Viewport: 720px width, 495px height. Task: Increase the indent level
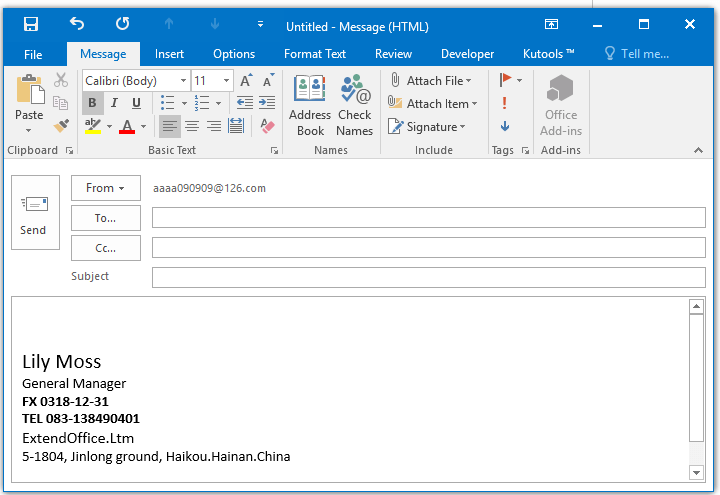click(x=267, y=103)
